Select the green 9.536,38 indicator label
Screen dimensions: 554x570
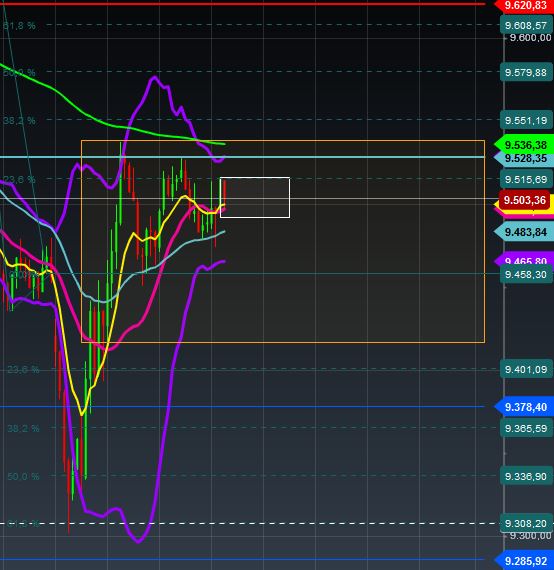[x=525, y=145]
